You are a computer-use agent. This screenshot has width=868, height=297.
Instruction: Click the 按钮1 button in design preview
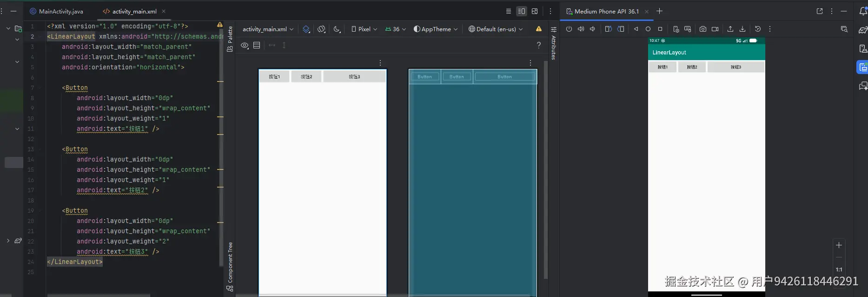coord(274,76)
